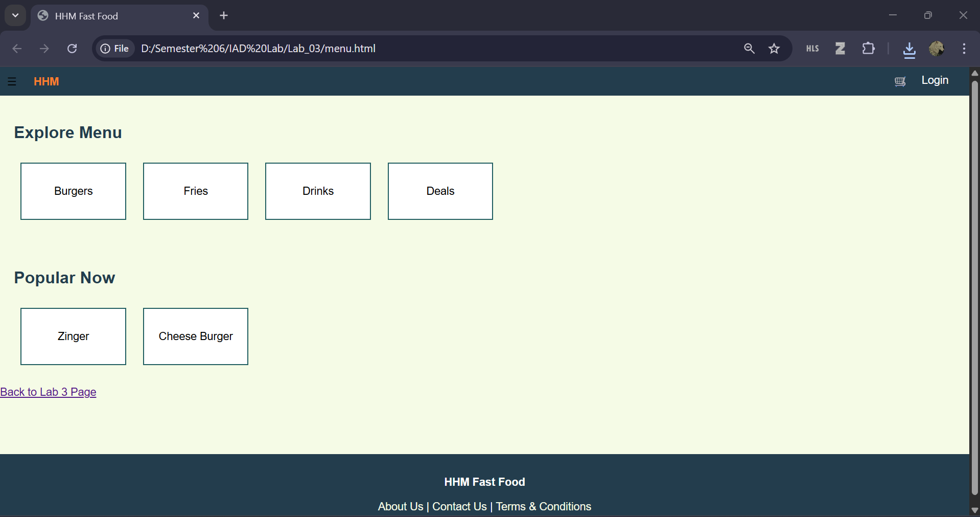Bookmark this page with the star icon
Image resolution: width=980 pixels, height=517 pixels.
coord(774,49)
